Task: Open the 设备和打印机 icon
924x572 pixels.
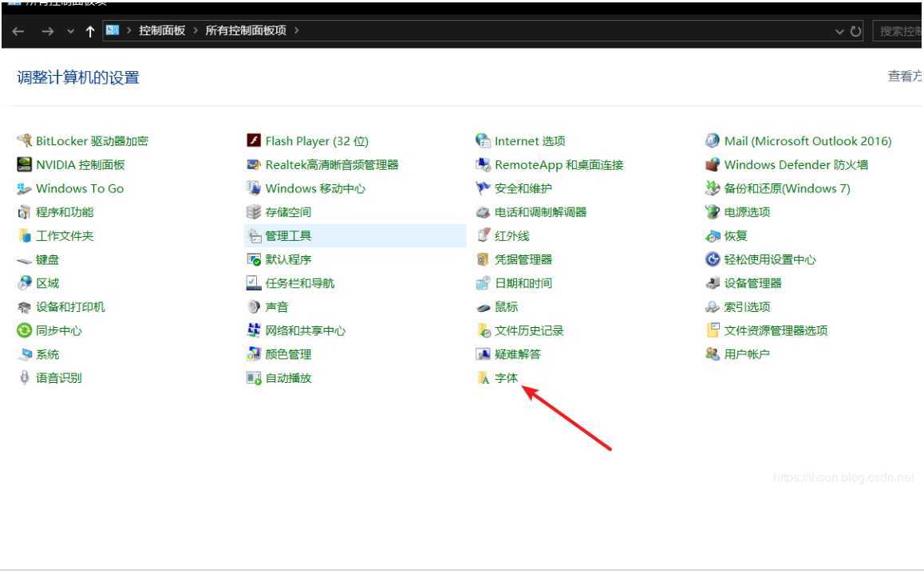Action: coord(24,307)
